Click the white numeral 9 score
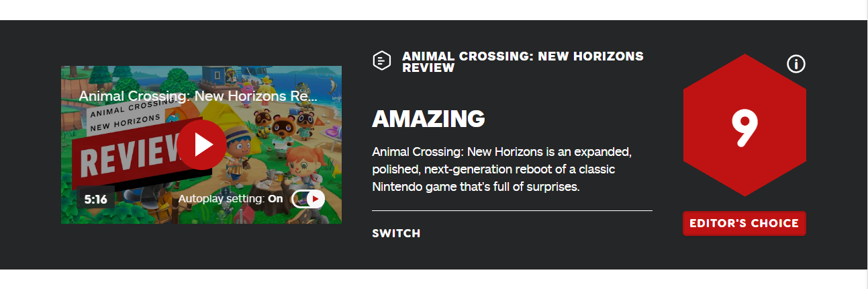Image resolution: width=868 pixels, height=289 pixels. (x=744, y=128)
